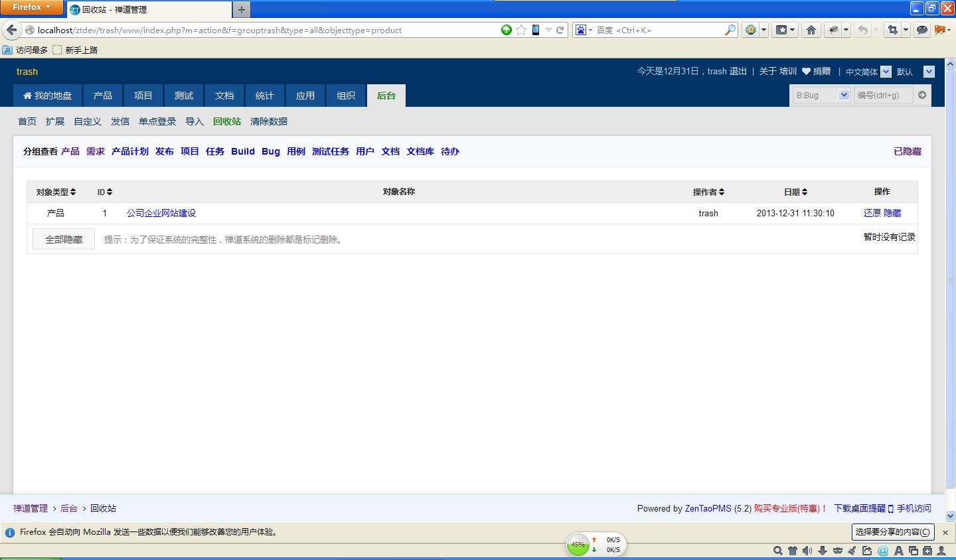Click the share page icon in bottom bar
The width and height of the screenshot is (956, 560).
(x=867, y=551)
